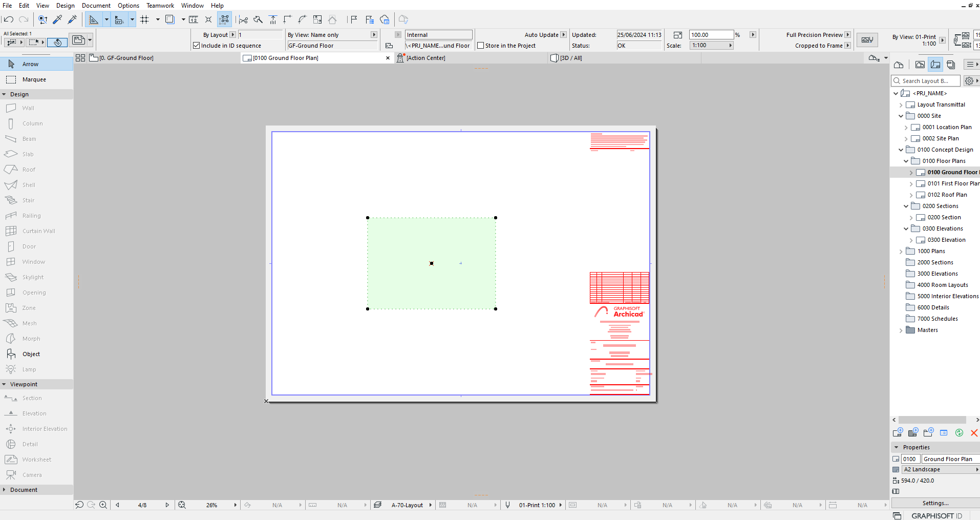Viewport: 980px width, 520px height.
Task: Select the Wall tool
Action: pyautogui.click(x=28, y=108)
